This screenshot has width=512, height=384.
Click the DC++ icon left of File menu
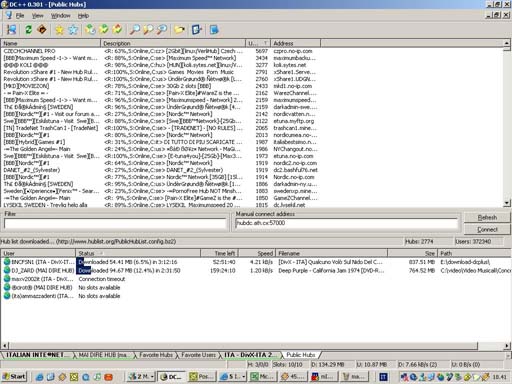pyautogui.click(x=9, y=15)
